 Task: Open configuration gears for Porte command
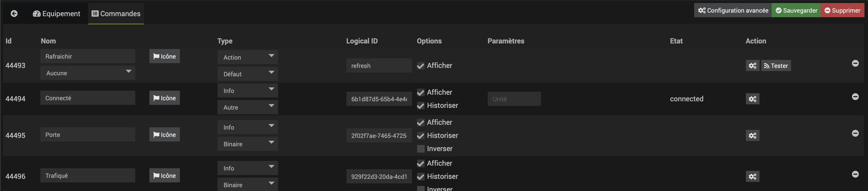(x=752, y=136)
